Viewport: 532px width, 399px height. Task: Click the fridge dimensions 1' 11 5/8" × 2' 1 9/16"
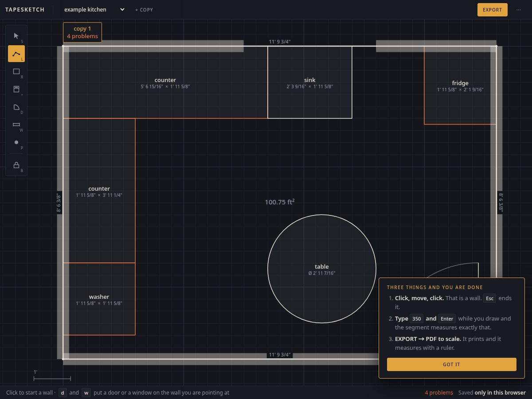pyautogui.click(x=460, y=90)
